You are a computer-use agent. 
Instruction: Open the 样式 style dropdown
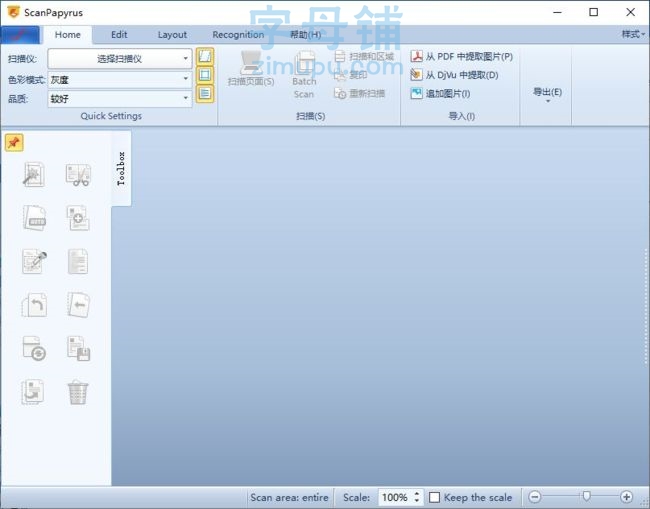pyautogui.click(x=633, y=34)
